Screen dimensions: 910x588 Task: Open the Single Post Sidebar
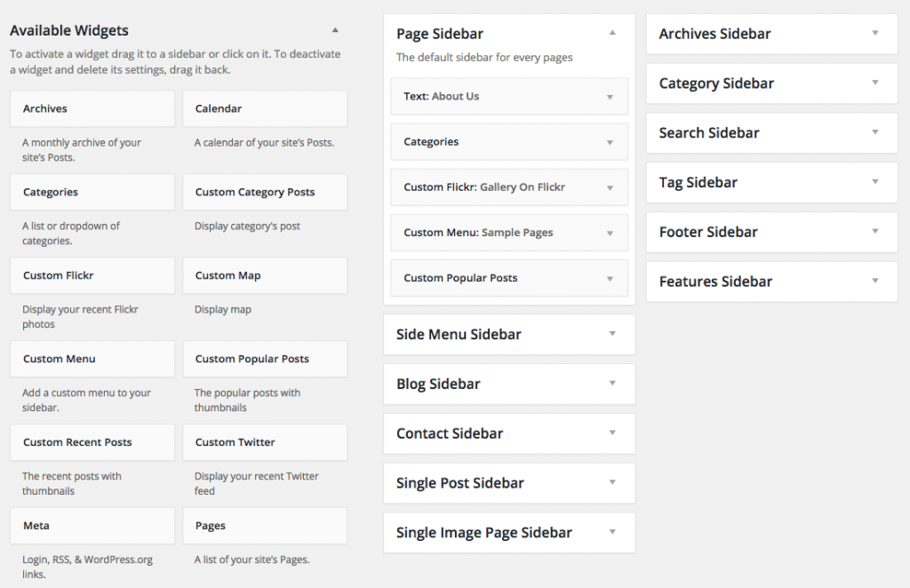tap(612, 483)
